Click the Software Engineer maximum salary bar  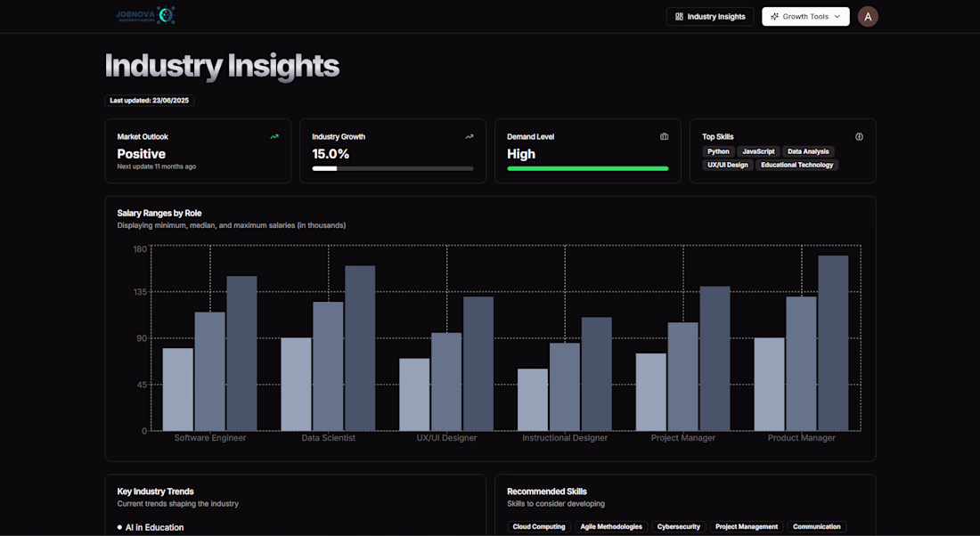click(241, 353)
